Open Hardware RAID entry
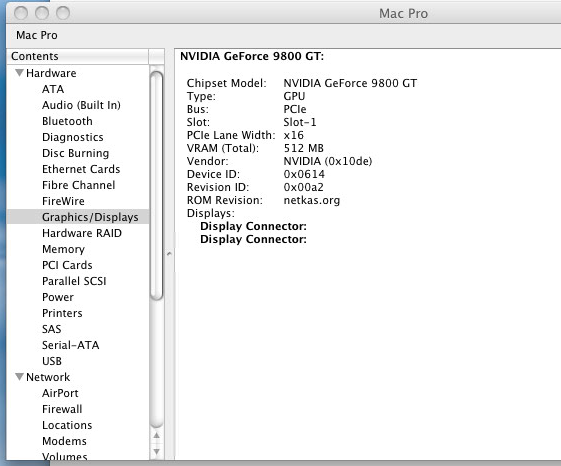 point(82,233)
